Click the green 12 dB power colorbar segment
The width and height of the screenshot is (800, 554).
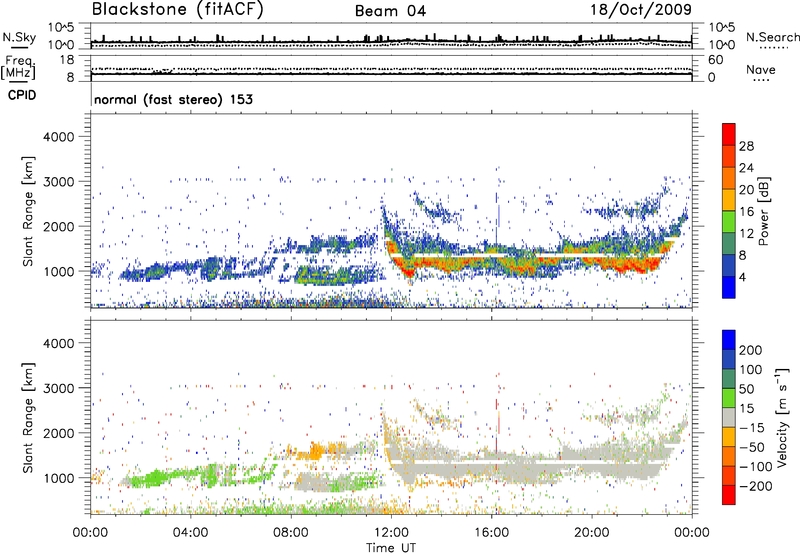coord(729,222)
